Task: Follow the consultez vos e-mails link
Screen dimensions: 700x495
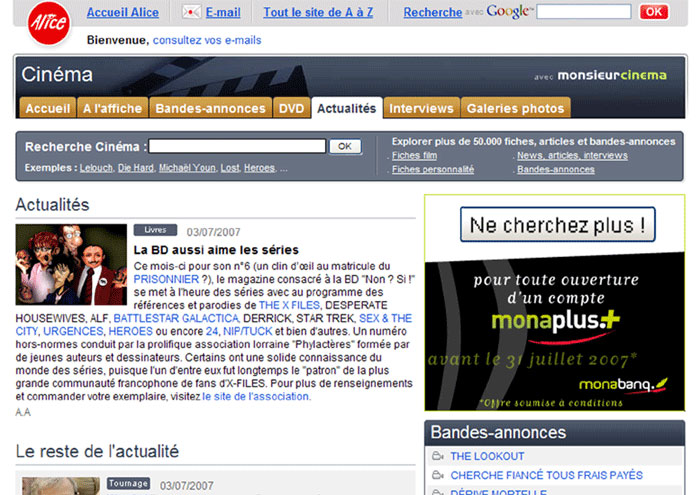Action: [207, 40]
